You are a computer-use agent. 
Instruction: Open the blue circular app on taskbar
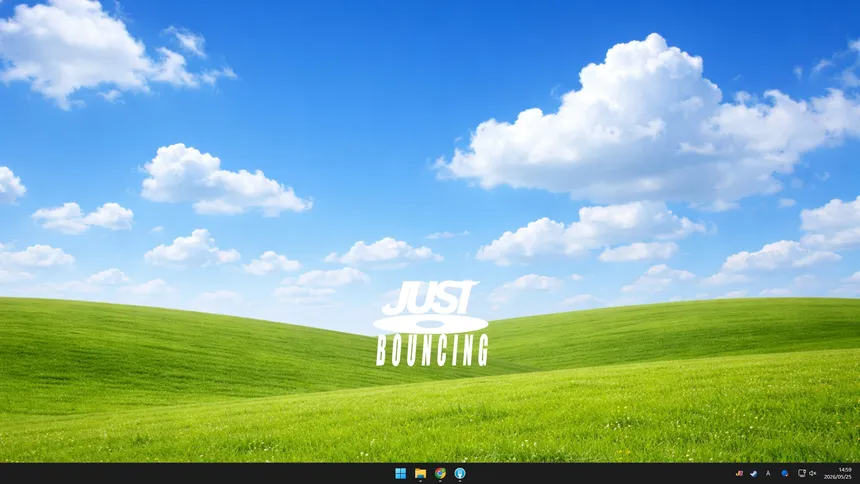tap(460, 474)
